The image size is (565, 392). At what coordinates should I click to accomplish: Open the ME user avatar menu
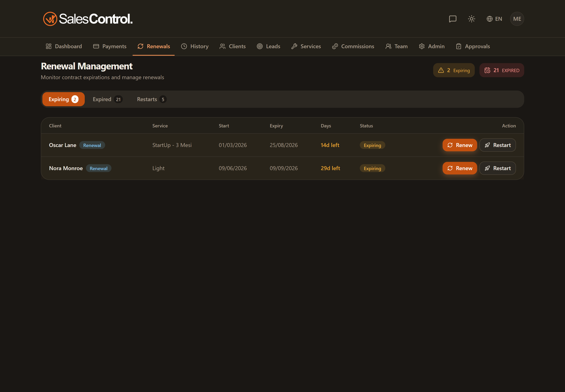(x=517, y=19)
